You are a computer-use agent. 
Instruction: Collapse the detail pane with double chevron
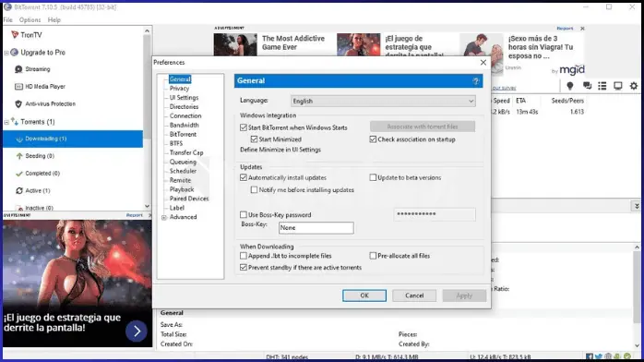click(637, 206)
